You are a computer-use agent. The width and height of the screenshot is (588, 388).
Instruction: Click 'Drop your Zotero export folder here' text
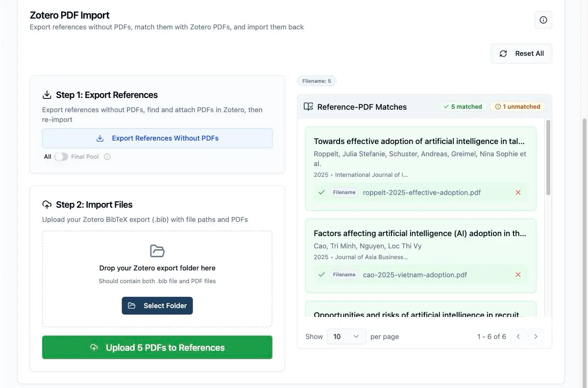pyautogui.click(x=157, y=268)
